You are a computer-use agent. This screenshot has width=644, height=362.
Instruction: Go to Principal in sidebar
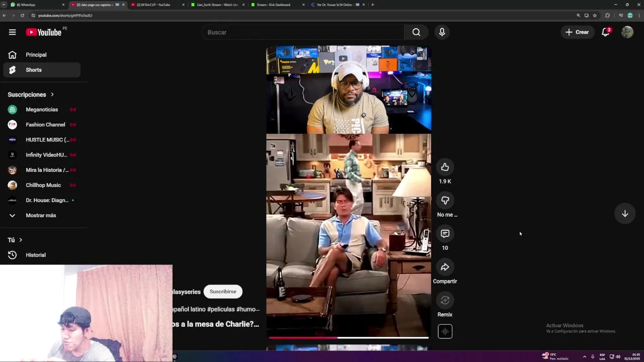pos(42,55)
